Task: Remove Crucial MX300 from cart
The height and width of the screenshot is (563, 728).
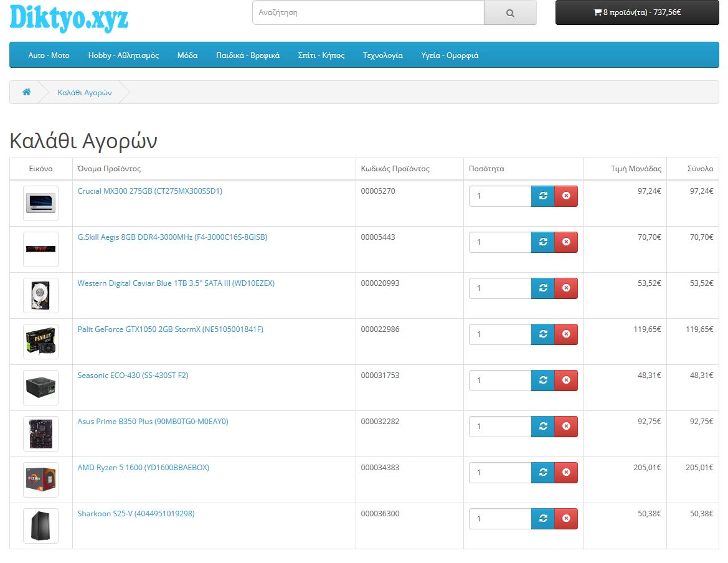Action: 566,196
